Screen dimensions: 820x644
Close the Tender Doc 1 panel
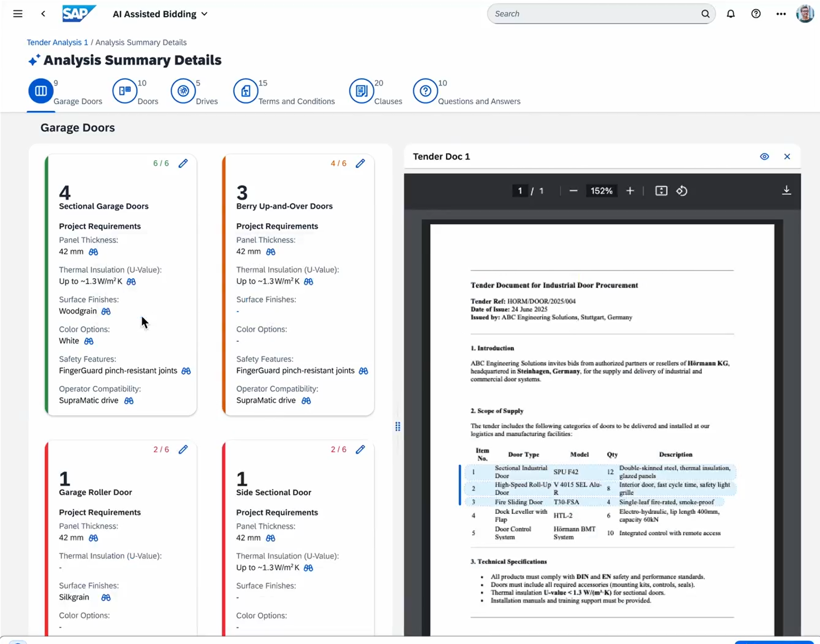(787, 157)
